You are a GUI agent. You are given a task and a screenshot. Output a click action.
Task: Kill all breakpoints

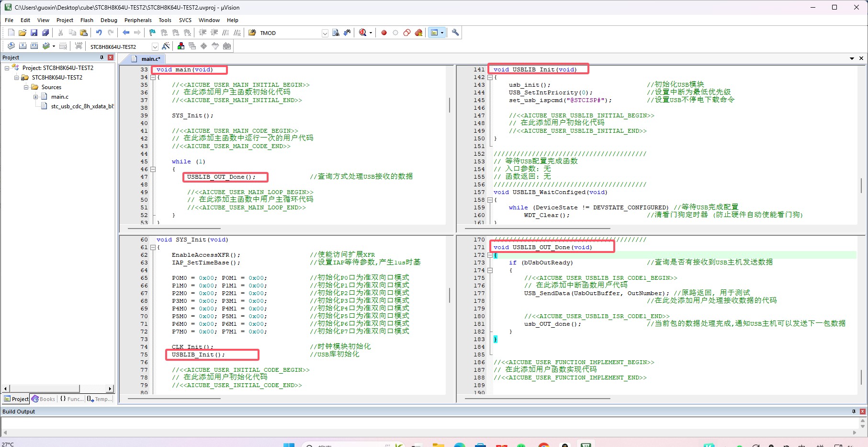[x=419, y=33]
